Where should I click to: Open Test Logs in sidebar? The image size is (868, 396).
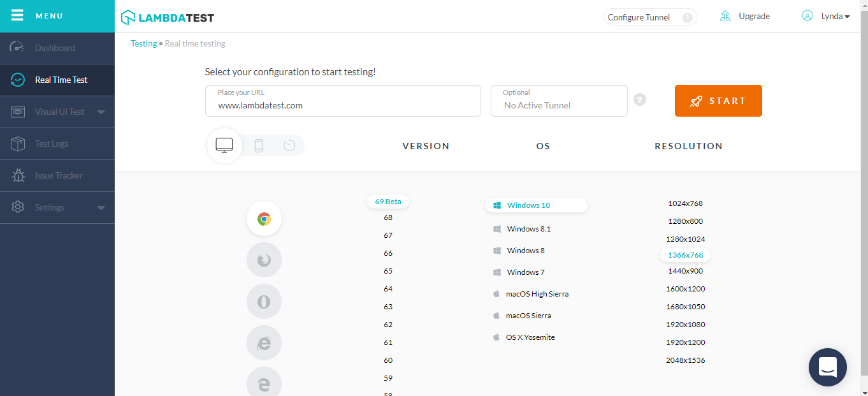[x=52, y=144]
